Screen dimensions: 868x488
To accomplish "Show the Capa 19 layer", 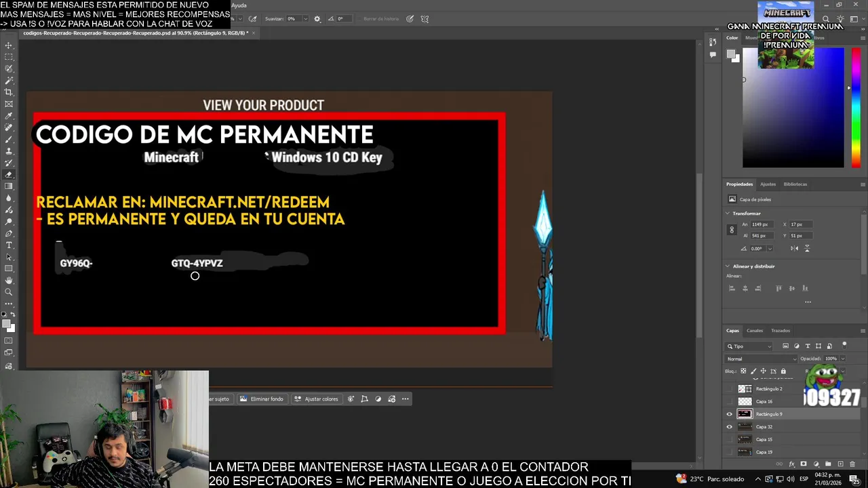I will [x=730, y=452].
